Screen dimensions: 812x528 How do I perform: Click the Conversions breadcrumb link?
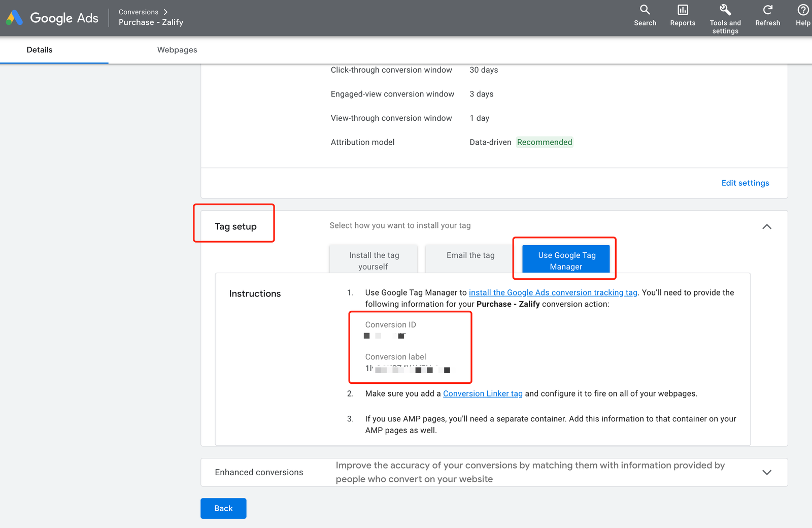pos(139,12)
